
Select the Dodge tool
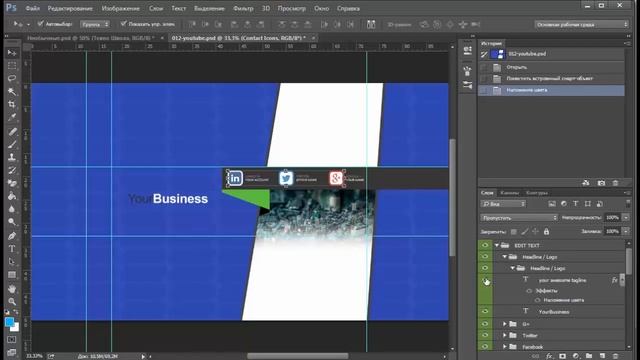click(12, 222)
